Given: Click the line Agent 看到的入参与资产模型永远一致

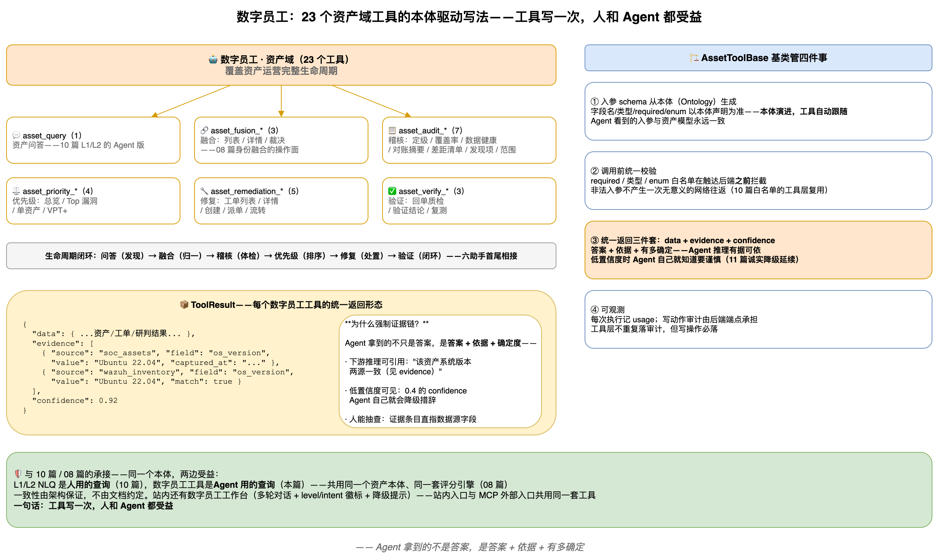Looking at the screenshot, I should point(658,121).
